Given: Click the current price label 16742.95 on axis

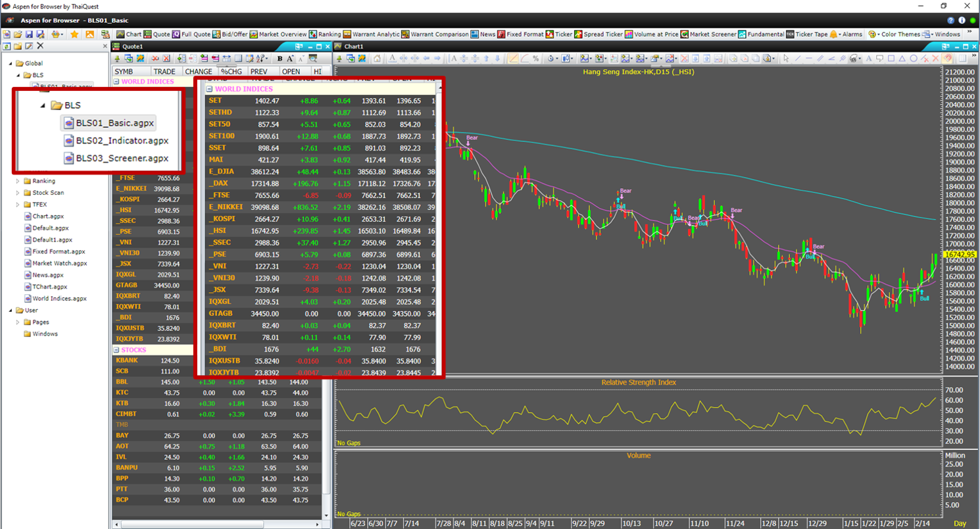Looking at the screenshot, I should click(x=959, y=254).
